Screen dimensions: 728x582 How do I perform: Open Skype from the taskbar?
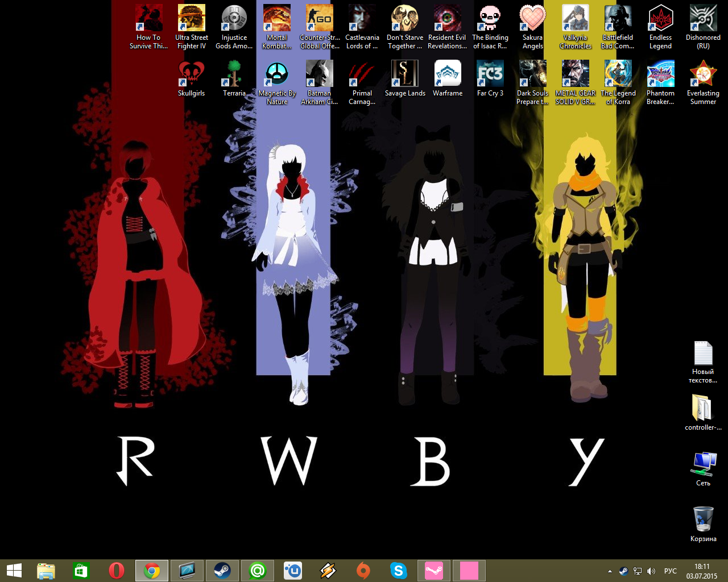pyautogui.click(x=399, y=571)
